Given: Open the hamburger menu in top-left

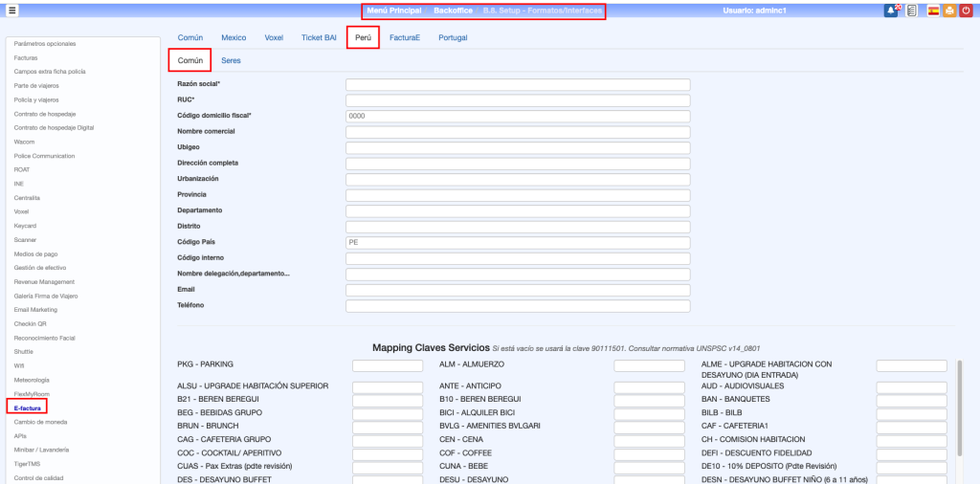Looking at the screenshot, I should point(12,10).
